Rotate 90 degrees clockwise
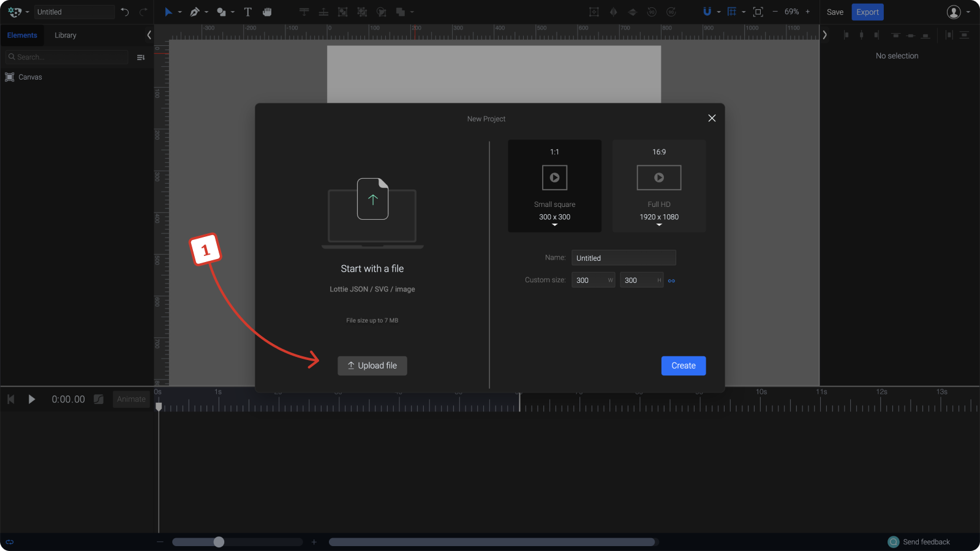This screenshot has height=551, width=980. tap(671, 12)
